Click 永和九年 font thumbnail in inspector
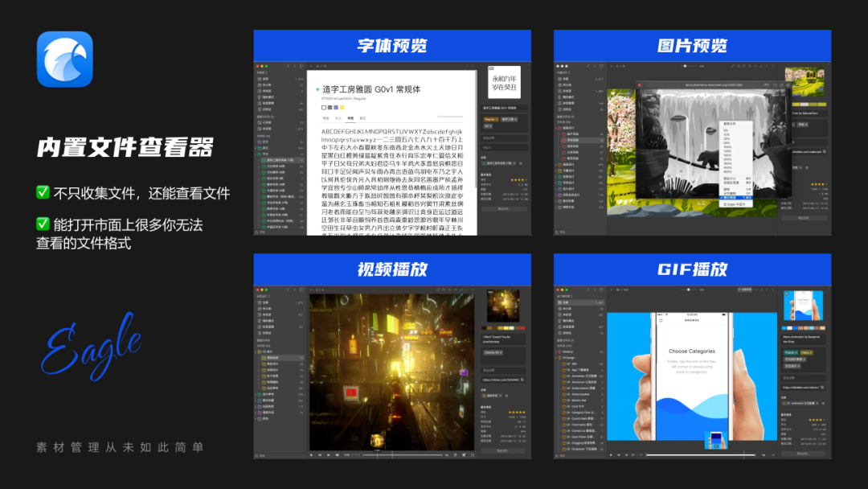Viewport: 868px width, 489px height. click(x=504, y=83)
